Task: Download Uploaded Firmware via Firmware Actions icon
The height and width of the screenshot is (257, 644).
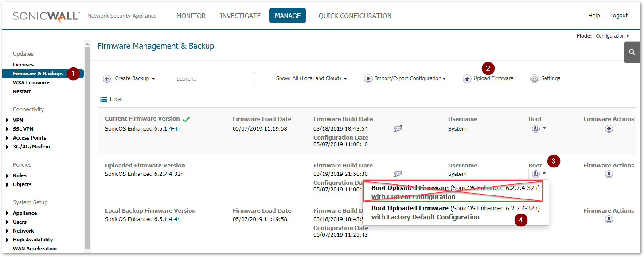Action: (x=609, y=174)
